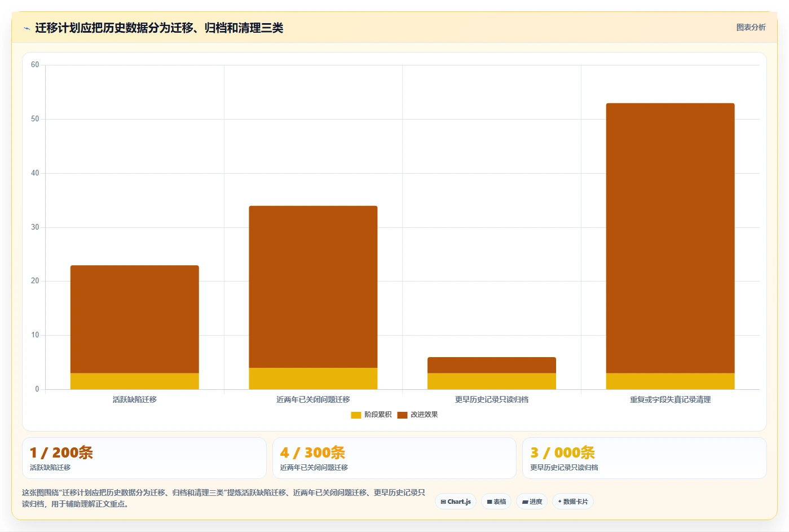Select the Chart.js tag chip
Image resolution: width=789 pixels, height=532 pixels.
456,502
